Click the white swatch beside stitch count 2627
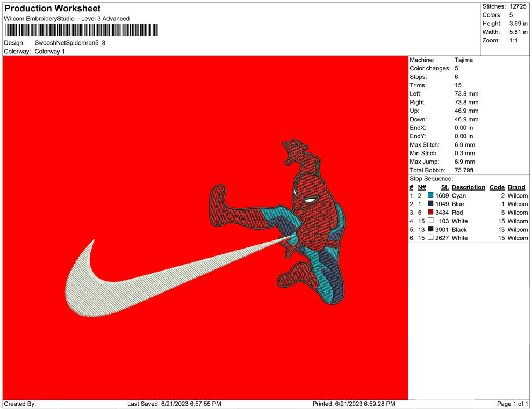This screenshot has height=409, width=532. point(430,238)
